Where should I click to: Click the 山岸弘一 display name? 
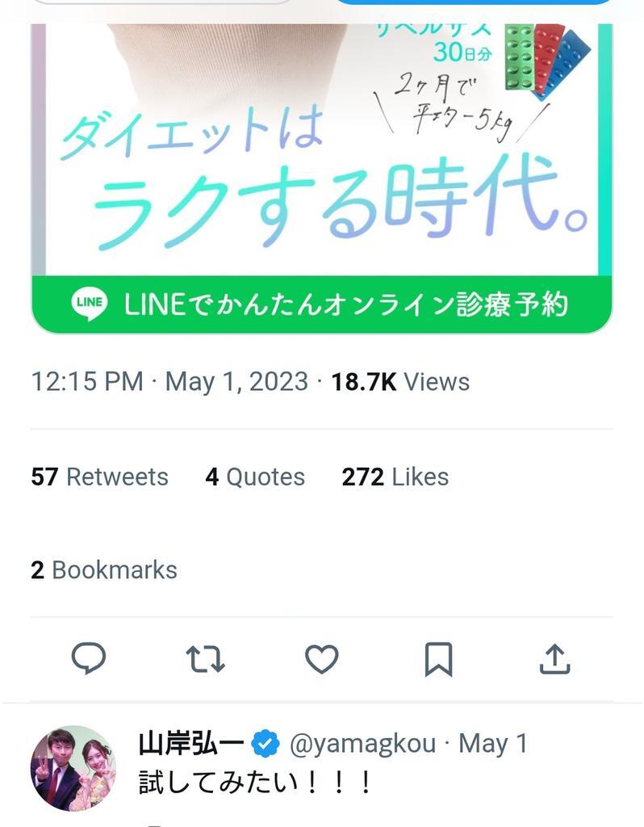click(191, 744)
